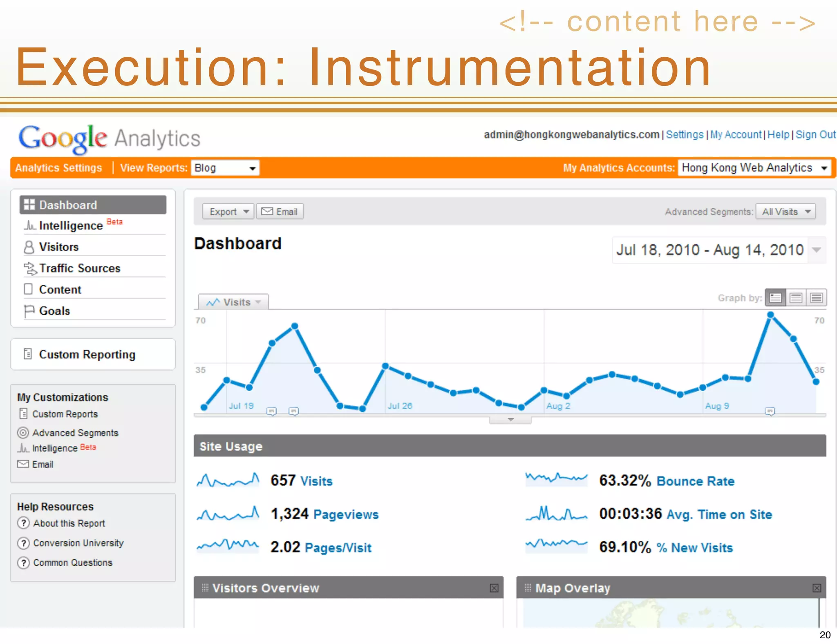Image resolution: width=837 pixels, height=644 pixels.
Task: Click the Visitors person icon
Action: 29,247
